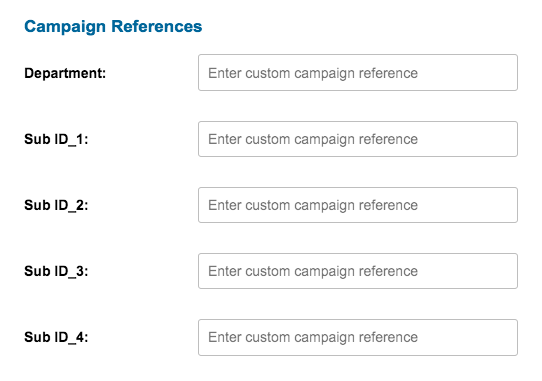
Task: Place cursor in the last campaign reference box
Action: (358, 337)
